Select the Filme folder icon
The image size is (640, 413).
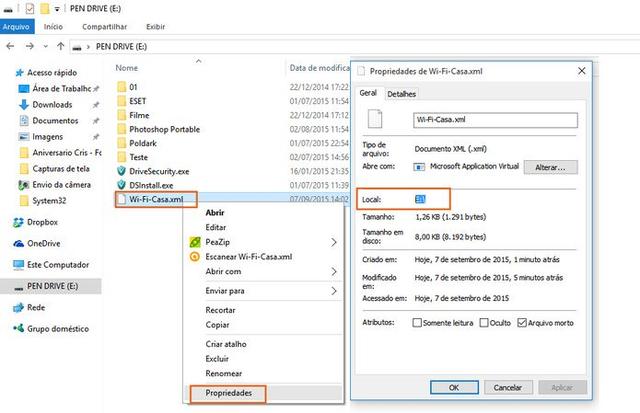(122, 115)
